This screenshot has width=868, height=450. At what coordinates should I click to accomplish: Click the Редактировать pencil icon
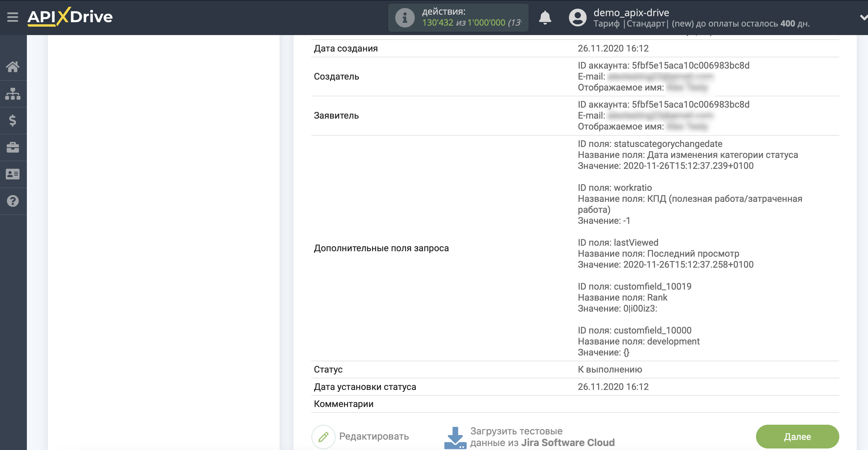point(324,437)
